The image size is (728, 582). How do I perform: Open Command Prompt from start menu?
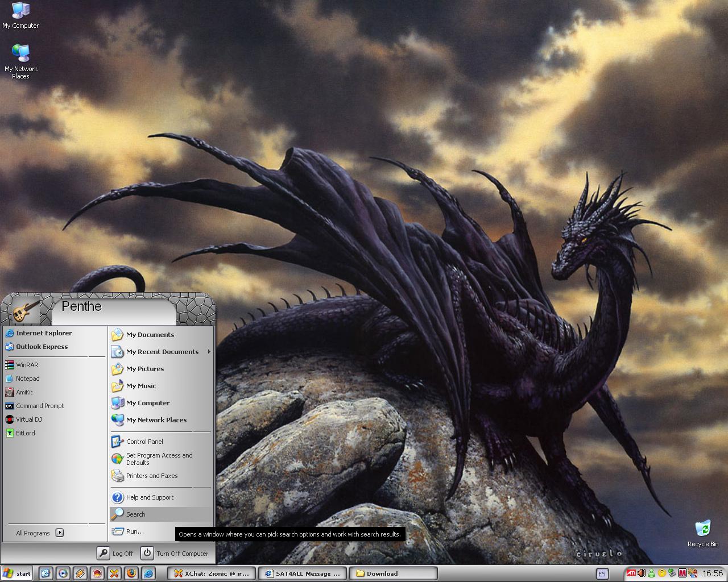[x=55, y=406]
